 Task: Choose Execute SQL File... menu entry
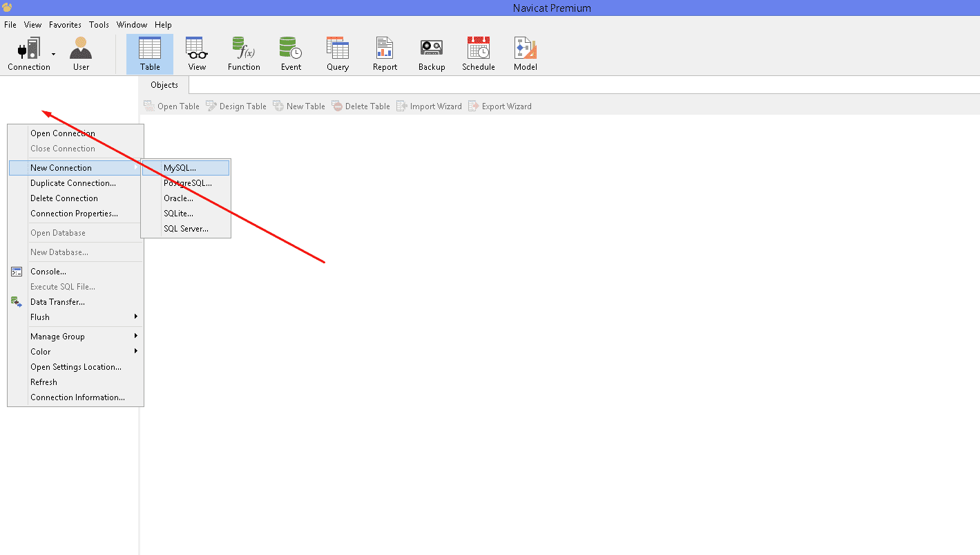pyautogui.click(x=75, y=287)
